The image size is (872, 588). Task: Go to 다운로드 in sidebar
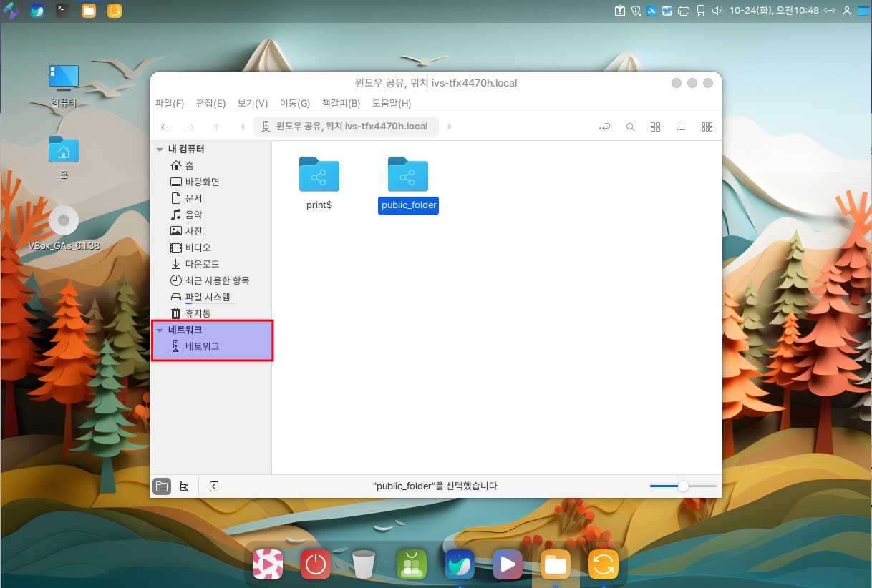click(202, 264)
